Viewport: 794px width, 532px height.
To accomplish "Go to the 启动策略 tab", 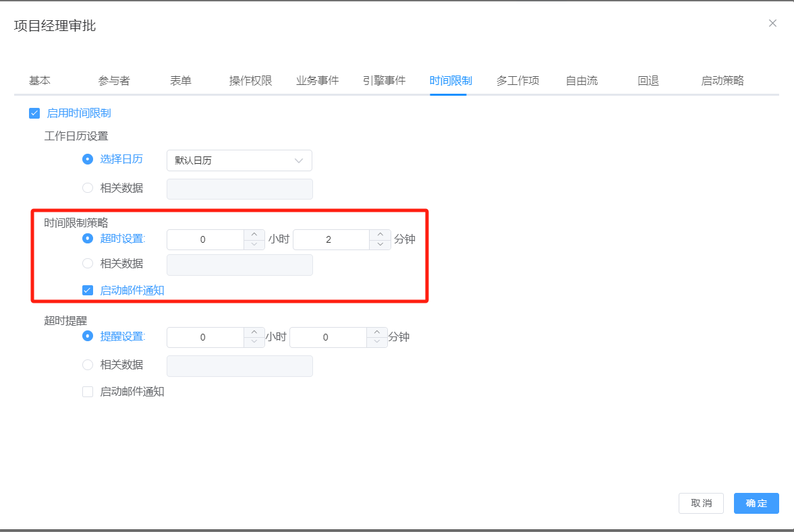I will (x=722, y=81).
